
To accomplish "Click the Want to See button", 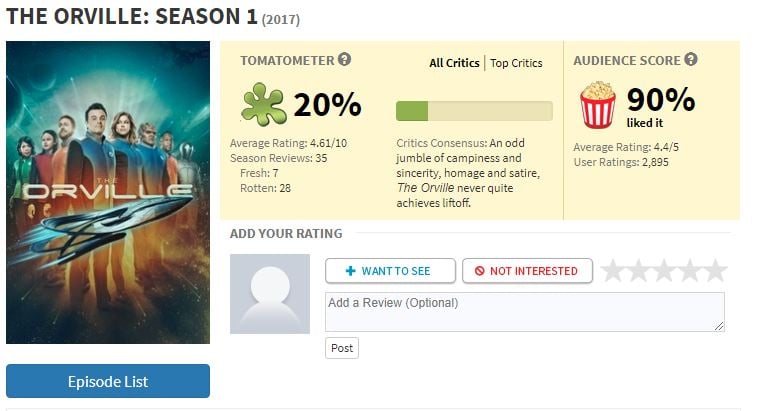I will coord(391,271).
